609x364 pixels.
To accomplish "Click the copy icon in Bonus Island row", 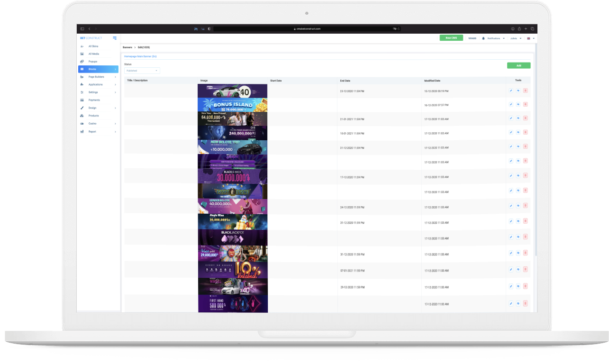I will (x=518, y=104).
